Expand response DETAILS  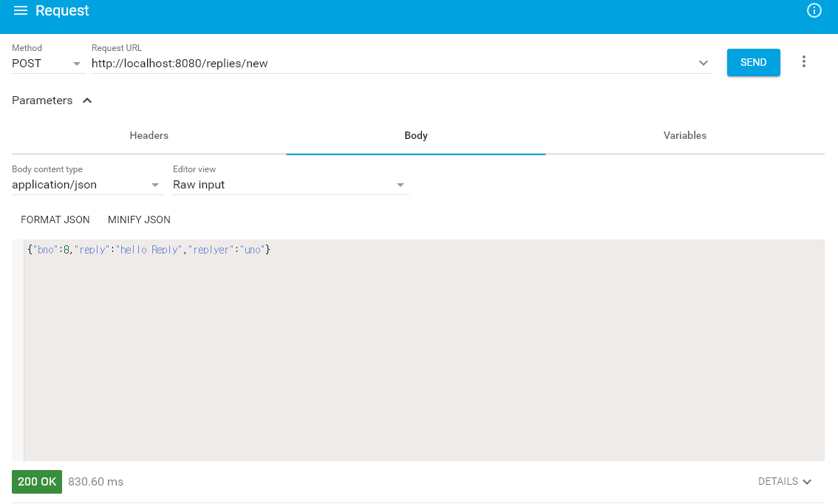pos(785,482)
